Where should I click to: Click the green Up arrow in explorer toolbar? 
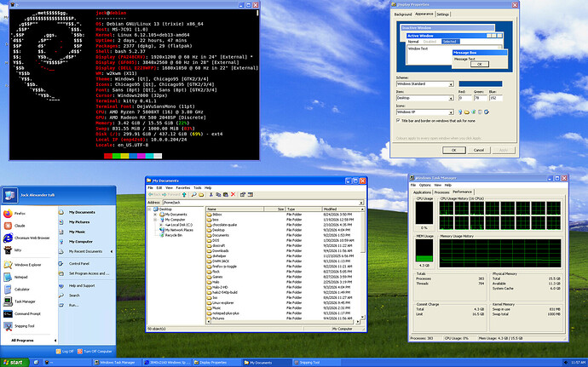click(x=184, y=194)
